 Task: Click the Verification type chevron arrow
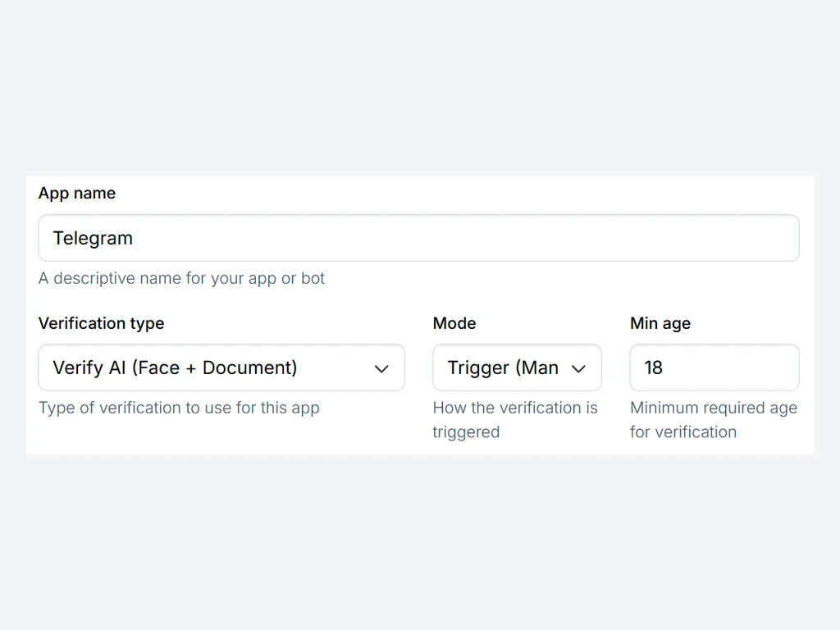point(381,369)
